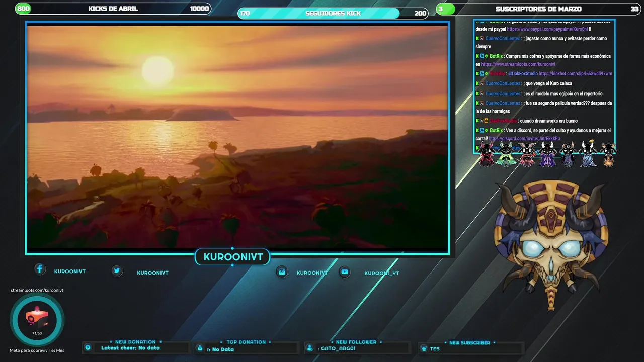644x362 pixels.
Task: Click the orange sheep character at row end
Action: tap(608, 155)
